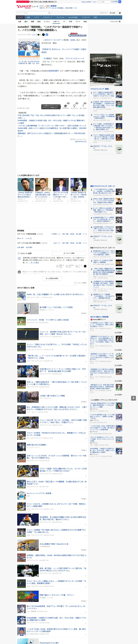138x644 pixels.
Task: Open the エキスパート navigation tab
Action: [x=48, y=17]
